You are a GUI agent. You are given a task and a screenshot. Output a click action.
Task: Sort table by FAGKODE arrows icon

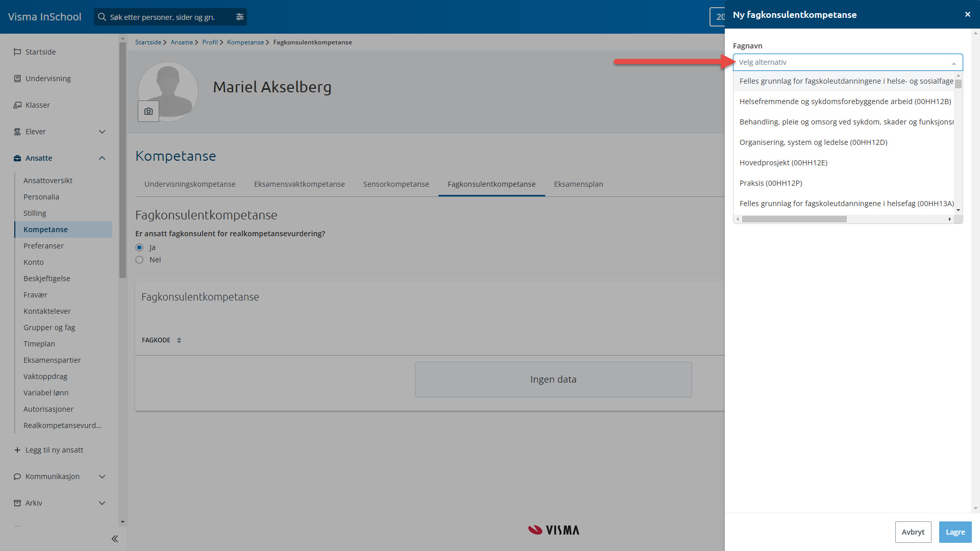pyautogui.click(x=179, y=340)
